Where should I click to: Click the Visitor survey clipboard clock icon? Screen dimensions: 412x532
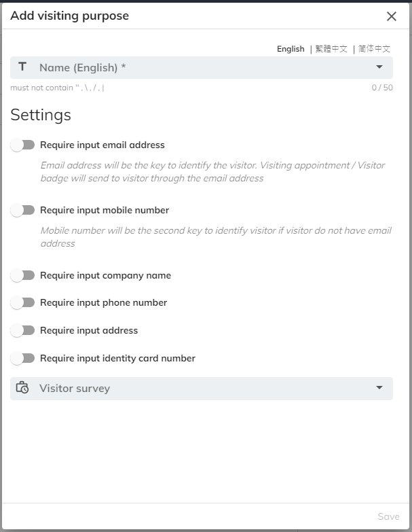pos(22,389)
